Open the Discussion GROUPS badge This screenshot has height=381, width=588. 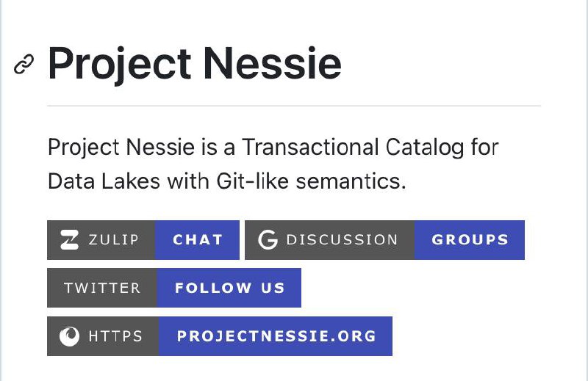pyautogui.click(x=384, y=240)
